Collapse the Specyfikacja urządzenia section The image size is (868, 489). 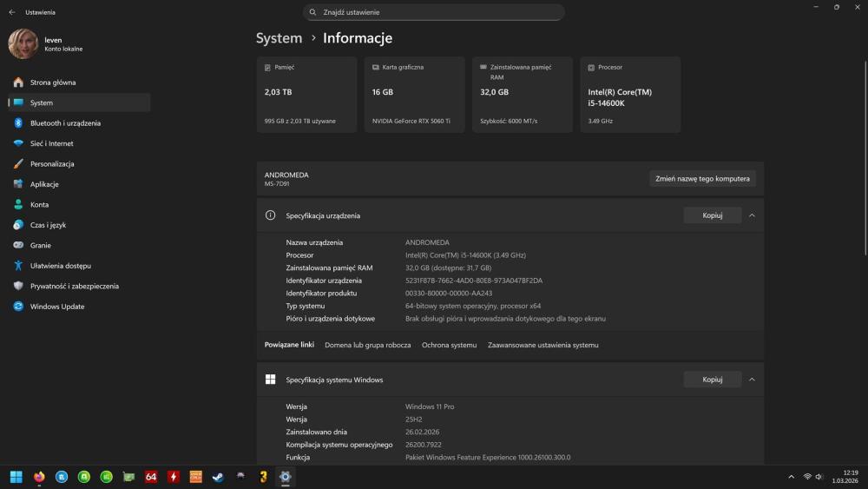752,215
